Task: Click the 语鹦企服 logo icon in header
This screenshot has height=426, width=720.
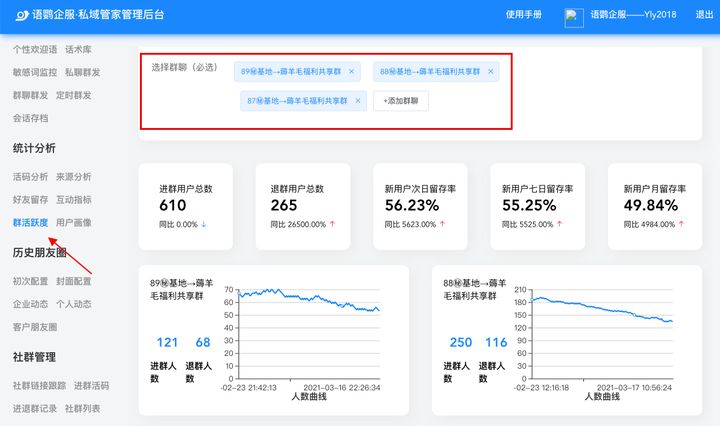Action: [19, 15]
